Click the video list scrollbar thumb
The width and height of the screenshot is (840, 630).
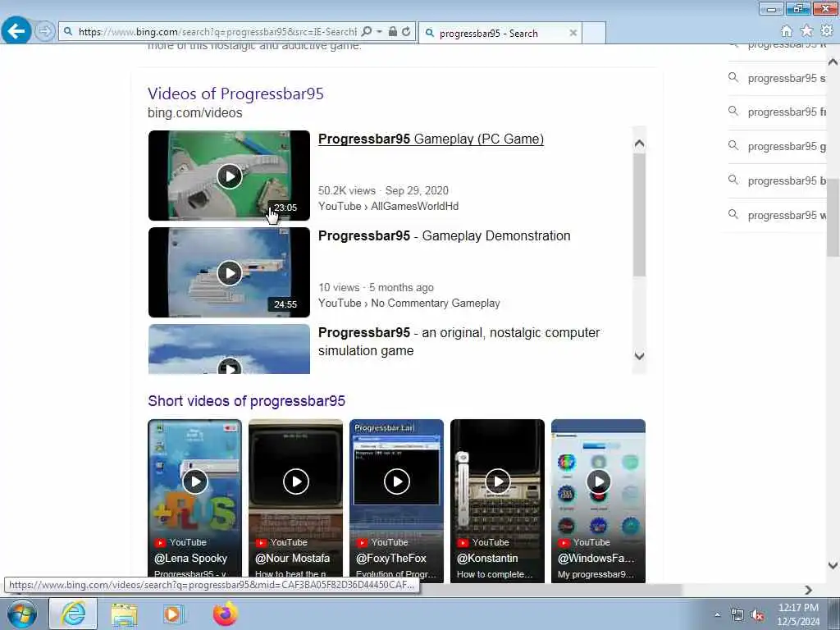[639, 214]
